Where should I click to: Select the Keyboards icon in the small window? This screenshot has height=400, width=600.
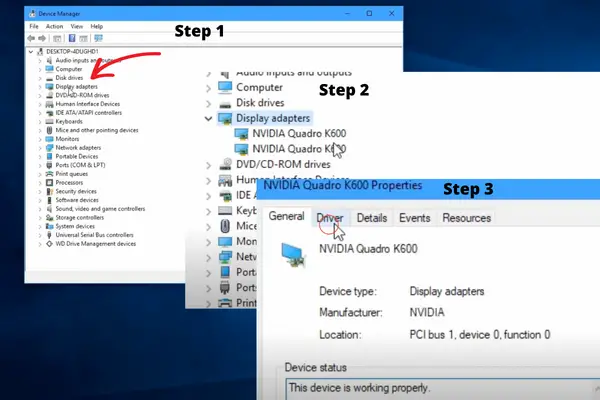click(49, 121)
